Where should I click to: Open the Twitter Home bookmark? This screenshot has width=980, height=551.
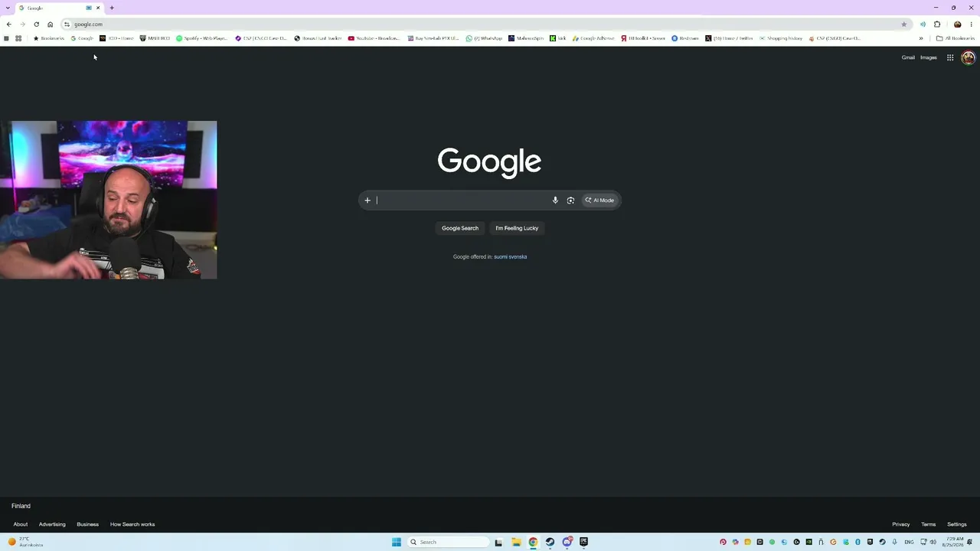click(x=729, y=38)
